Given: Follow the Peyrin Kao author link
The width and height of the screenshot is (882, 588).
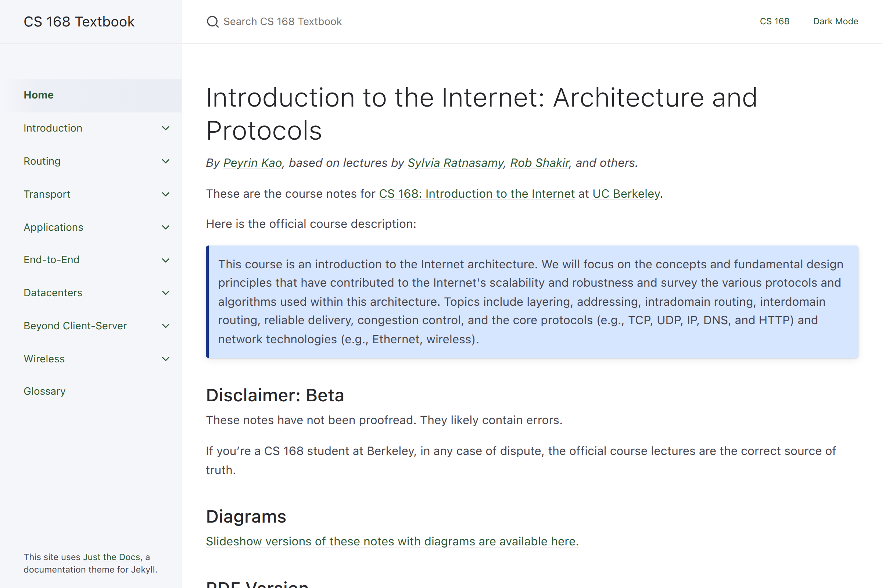Looking at the screenshot, I should tap(252, 163).
